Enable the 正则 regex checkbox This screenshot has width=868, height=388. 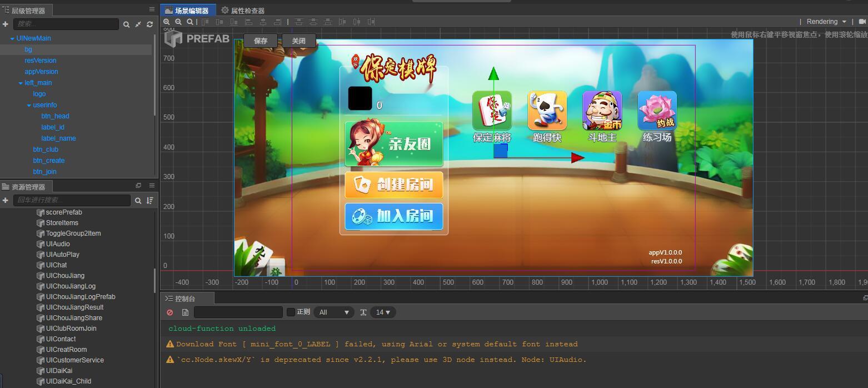tap(291, 312)
